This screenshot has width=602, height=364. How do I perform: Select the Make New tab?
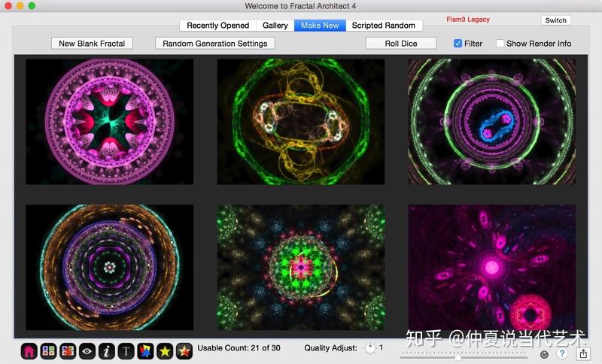320,26
